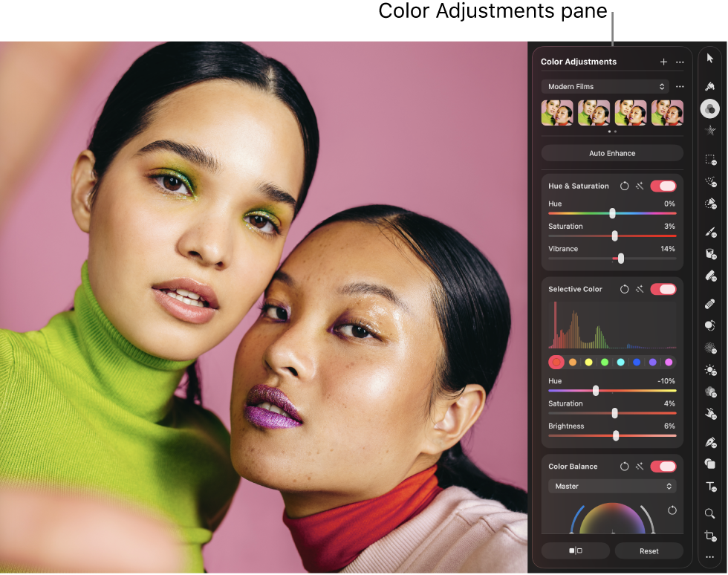Screen dimensions: 728x575
Task: Click the Color Adjustments panel title
Action: pyautogui.click(x=579, y=62)
